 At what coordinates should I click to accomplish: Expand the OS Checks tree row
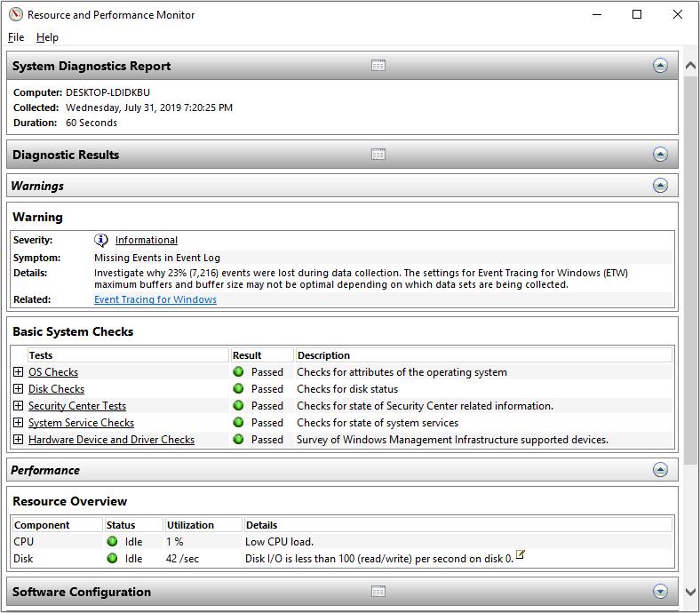[x=18, y=371]
